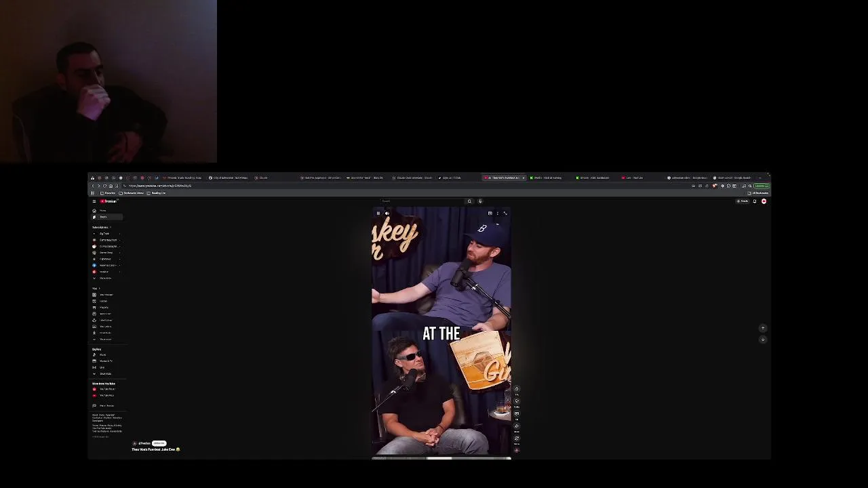Go to the next Short with down arrow
The width and height of the screenshot is (868, 488).
click(763, 339)
